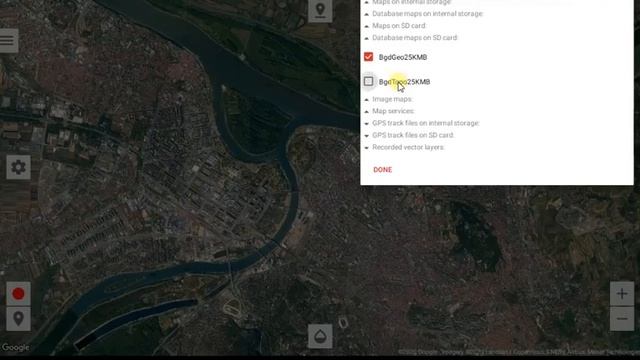Uncheck the BgdGeo25KMB checkbox
The height and width of the screenshot is (360, 640).
point(369,57)
